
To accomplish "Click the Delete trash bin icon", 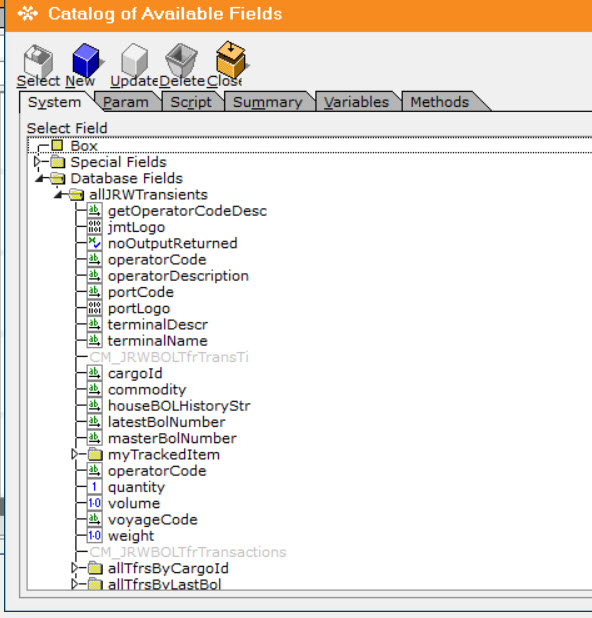I will [181, 60].
